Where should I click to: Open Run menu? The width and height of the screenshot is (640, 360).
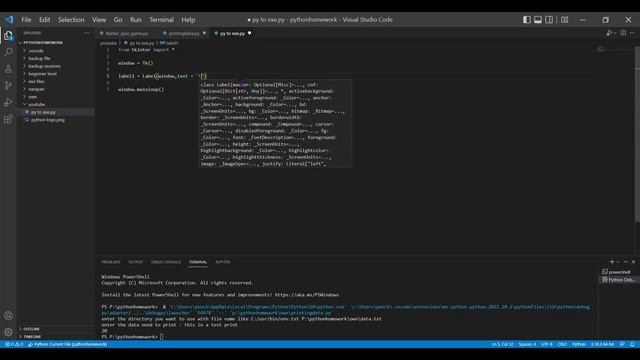[136, 20]
